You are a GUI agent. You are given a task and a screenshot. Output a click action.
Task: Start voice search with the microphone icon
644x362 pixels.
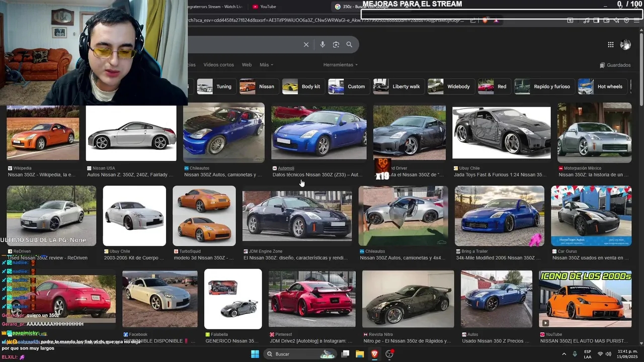[x=323, y=45]
